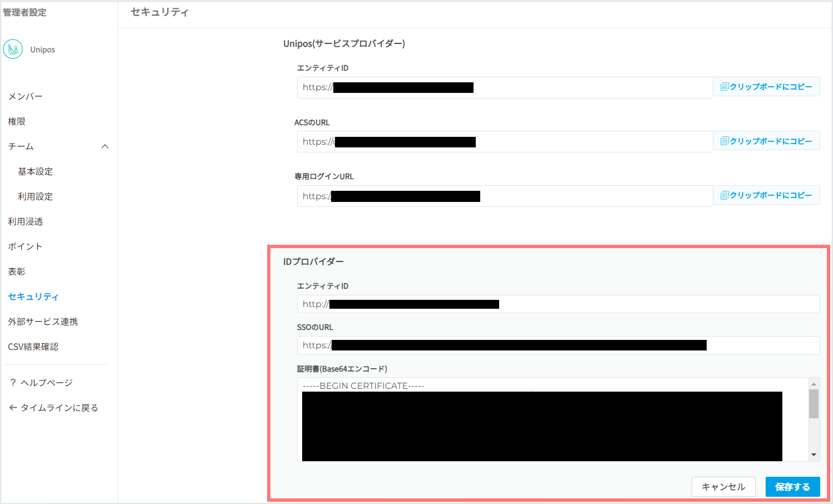Select チーム menu item

(21, 146)
